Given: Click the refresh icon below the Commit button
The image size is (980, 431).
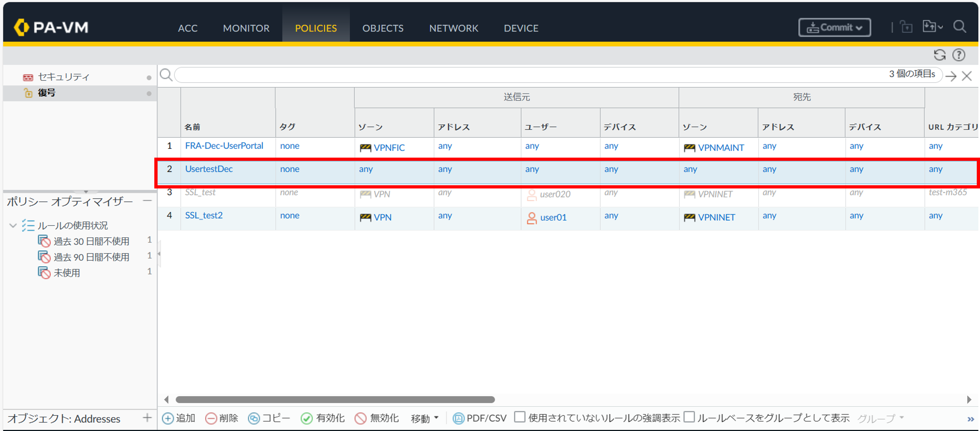Looking at the screenshot, I should coord(939,55).
